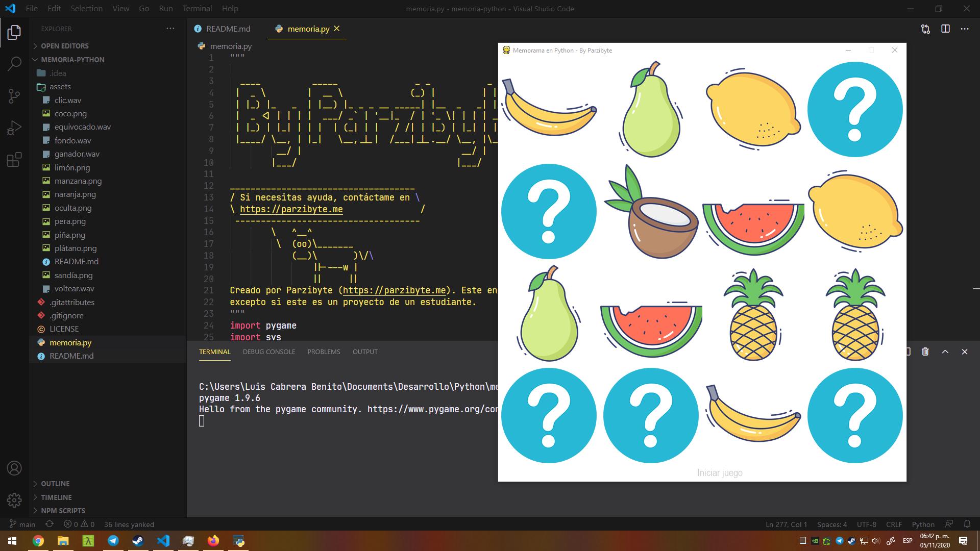The width and height of the screenshot is (980, 551).
Task: Open the Accounts menu icon
Action: click(14, 468)
